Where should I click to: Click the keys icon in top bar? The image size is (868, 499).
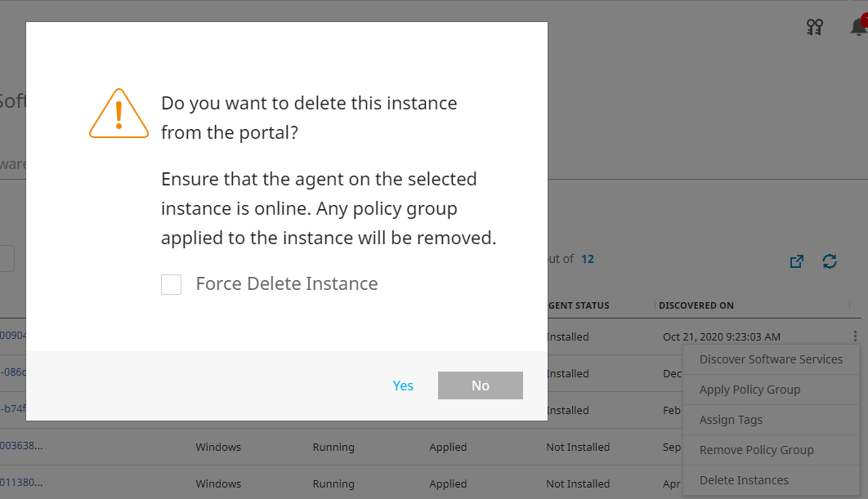pyautogui.click(x=814, y=27)
